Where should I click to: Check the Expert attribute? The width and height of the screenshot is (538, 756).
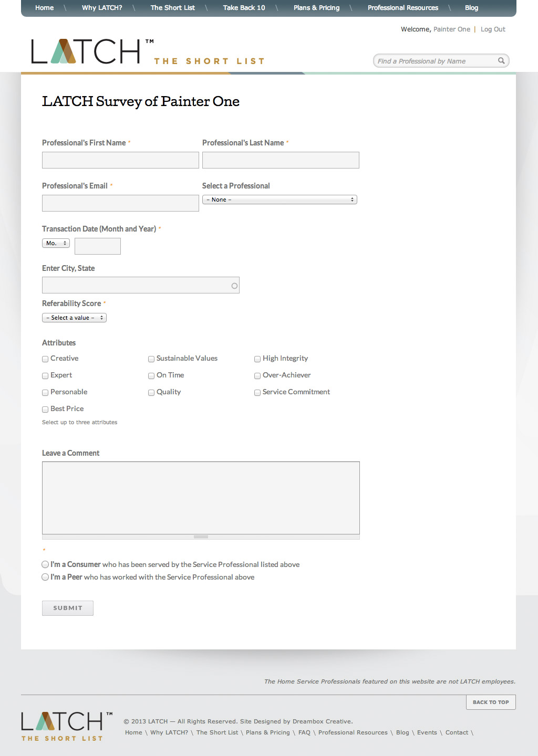pyautogui.click(x=45, y=376)
